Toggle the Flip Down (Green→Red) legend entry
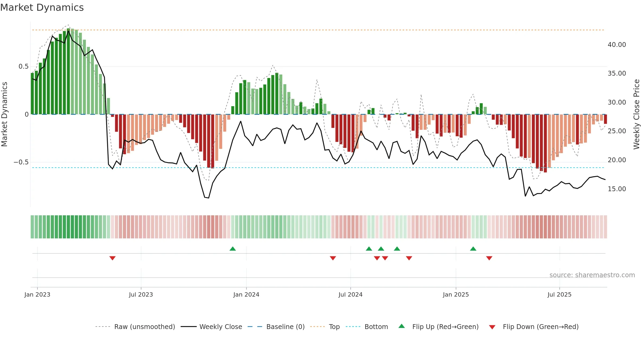The image size is (644, 362). [534, 327]
